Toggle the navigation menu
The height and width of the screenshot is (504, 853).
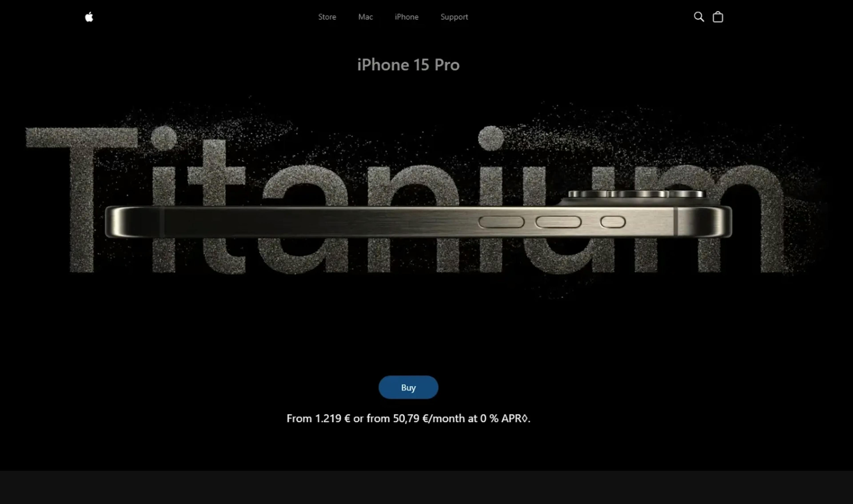[89, 16]
